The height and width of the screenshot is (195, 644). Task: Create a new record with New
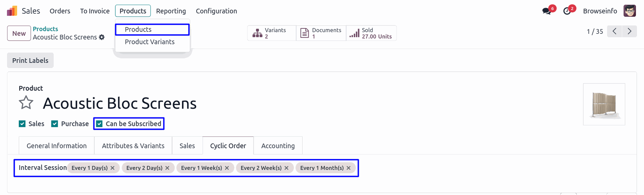coord(19,34)
